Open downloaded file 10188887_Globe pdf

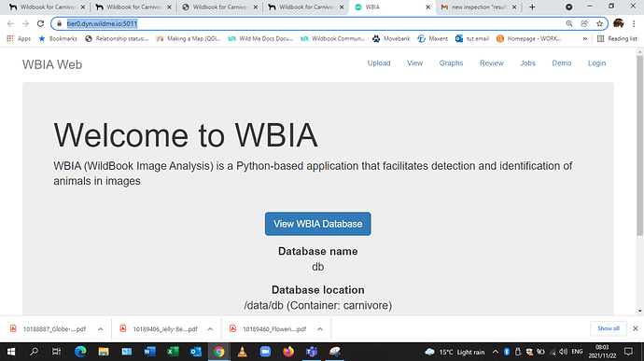[x=49, y=329]
